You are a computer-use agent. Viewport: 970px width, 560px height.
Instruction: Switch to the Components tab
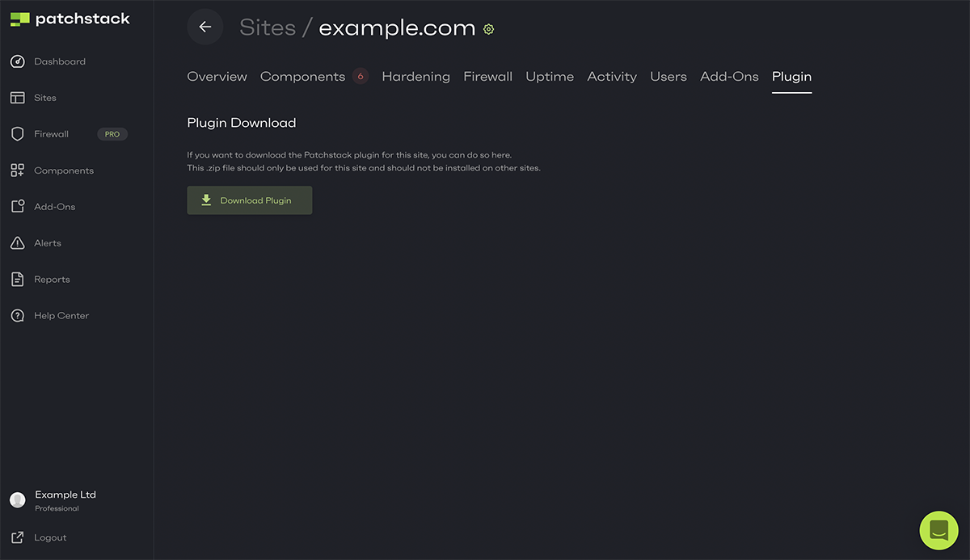coord(303,77)
